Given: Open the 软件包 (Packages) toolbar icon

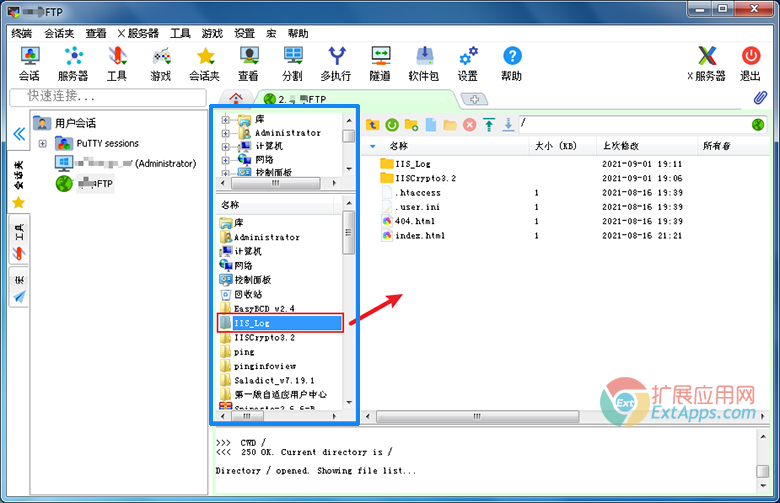Looking at the screenshot, I should (424, 64).
